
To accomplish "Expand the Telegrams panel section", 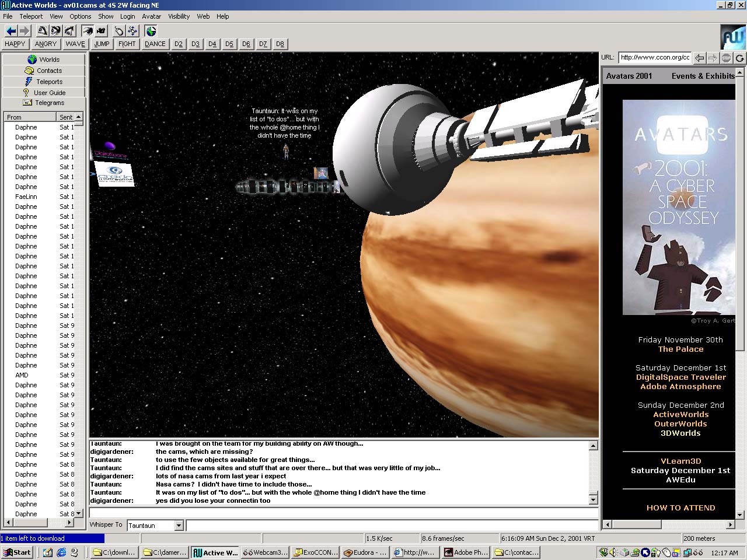I will (44, 103).
